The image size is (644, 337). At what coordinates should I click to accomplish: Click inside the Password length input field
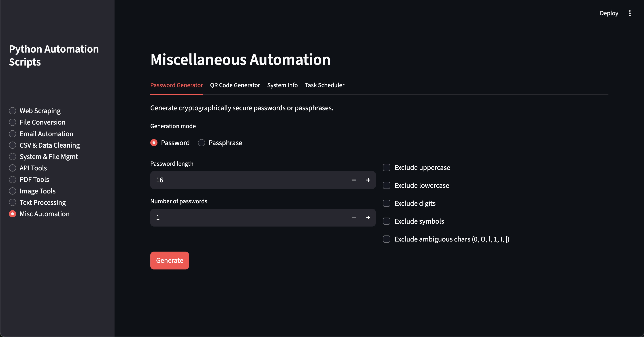[x=238, y=180]
